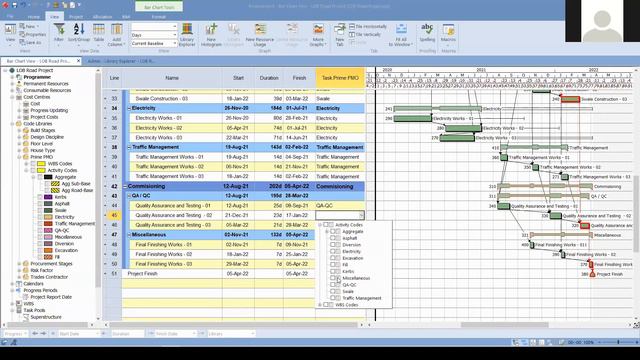Select the Project Finish row name cell
Screen dimensions: 640x360
[x=172, y=273]
